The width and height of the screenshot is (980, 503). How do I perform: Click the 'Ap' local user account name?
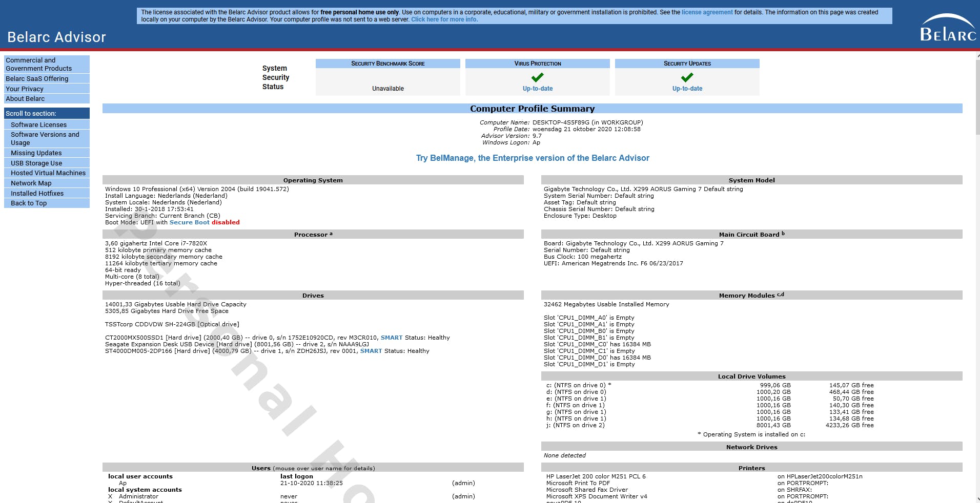pyautogui.click(x=122, y=483)
